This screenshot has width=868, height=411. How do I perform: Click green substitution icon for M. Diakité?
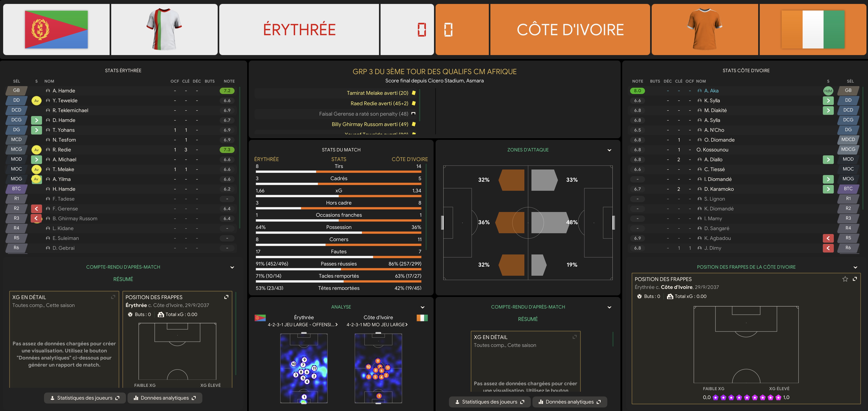coord(828,110)
